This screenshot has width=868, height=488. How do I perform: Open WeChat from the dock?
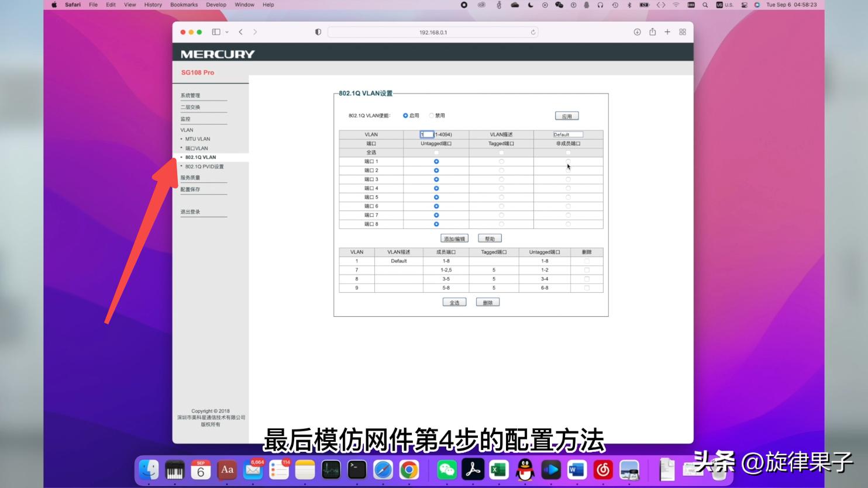pos(447,469)
